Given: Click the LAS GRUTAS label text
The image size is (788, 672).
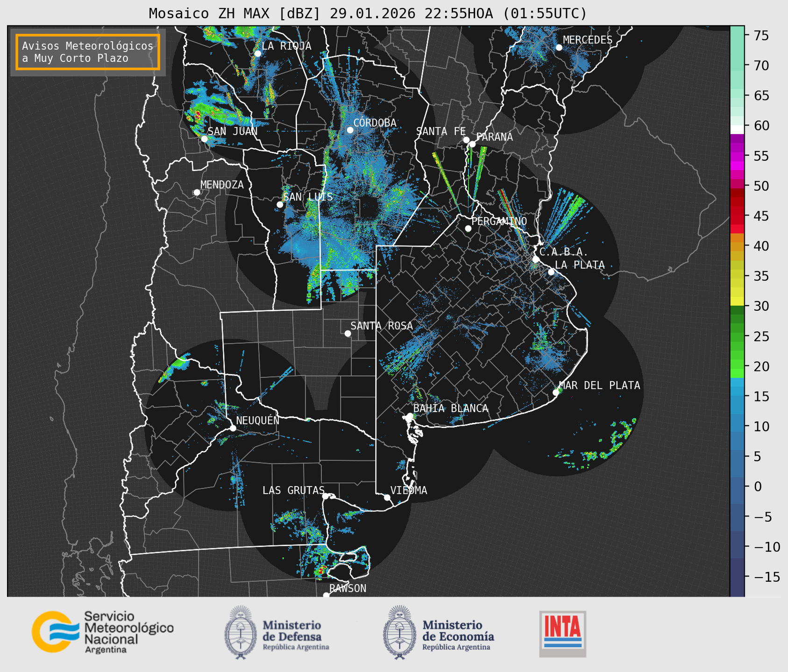Looking at the screenshot, I should tap(293, 490).
